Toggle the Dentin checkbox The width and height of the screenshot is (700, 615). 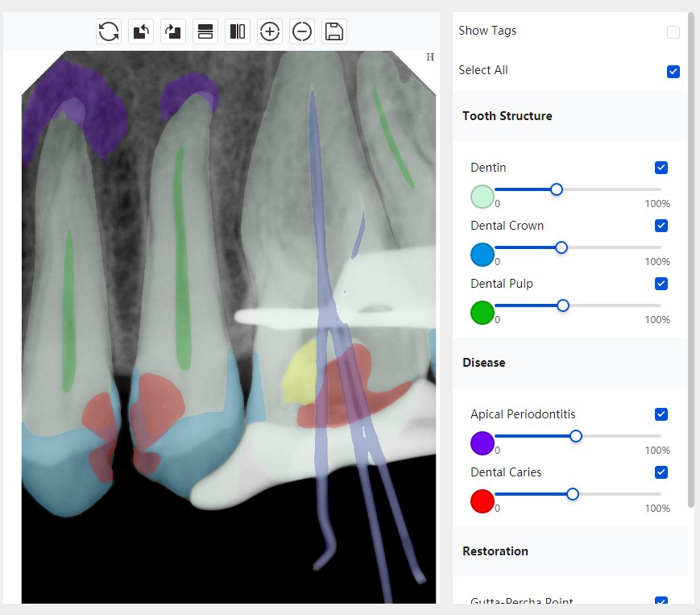[661, 168]
